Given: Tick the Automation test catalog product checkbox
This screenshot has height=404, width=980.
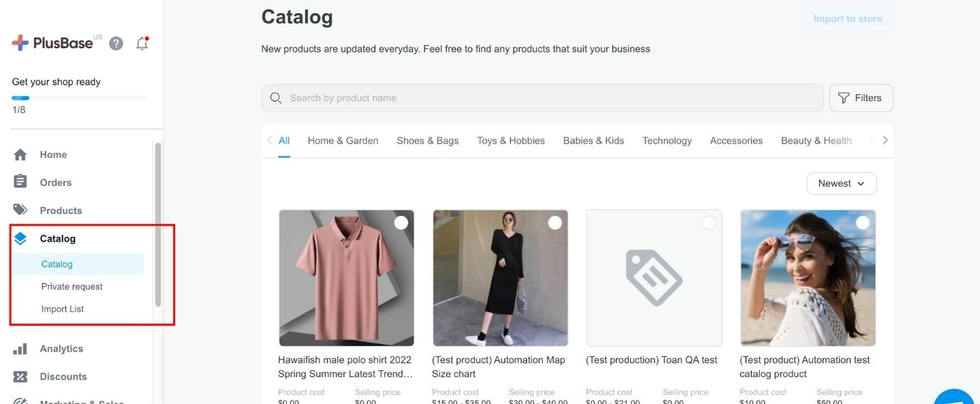Looking at the screenshot, I should [x=862, y=223].
